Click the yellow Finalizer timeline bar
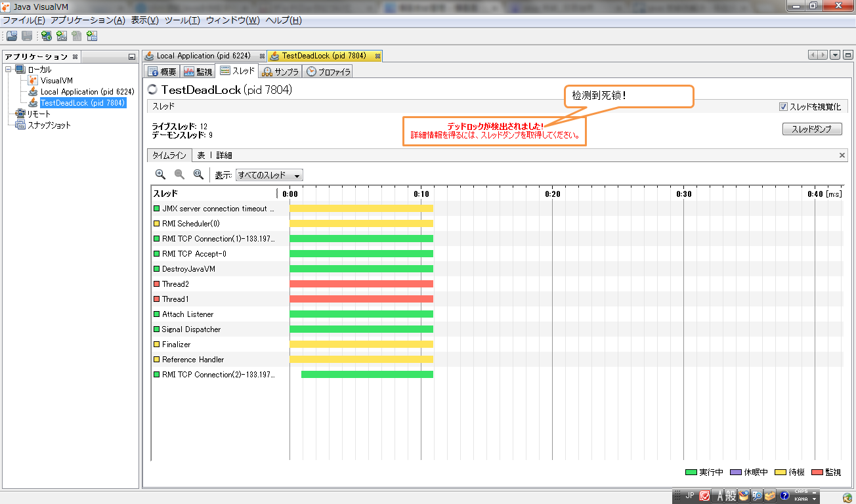The width and height of the screenshot is (856, 504). [x=361, y=345]
